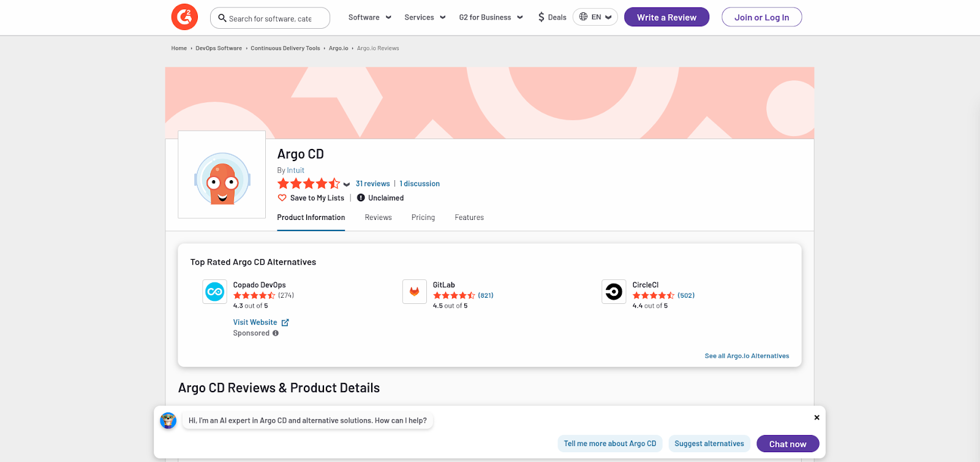
Task: Click the chat assistant avatar icon
Action: 168,420
